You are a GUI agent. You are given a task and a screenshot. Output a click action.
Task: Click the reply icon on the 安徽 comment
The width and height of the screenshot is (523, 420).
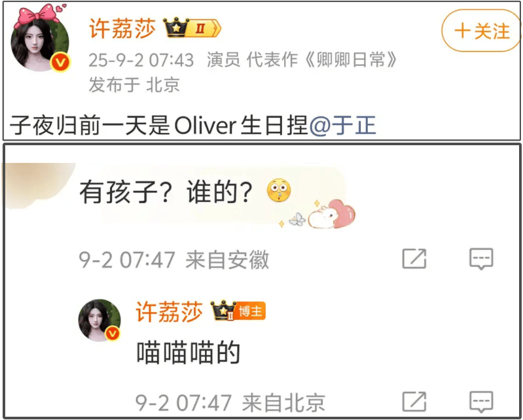481,258
